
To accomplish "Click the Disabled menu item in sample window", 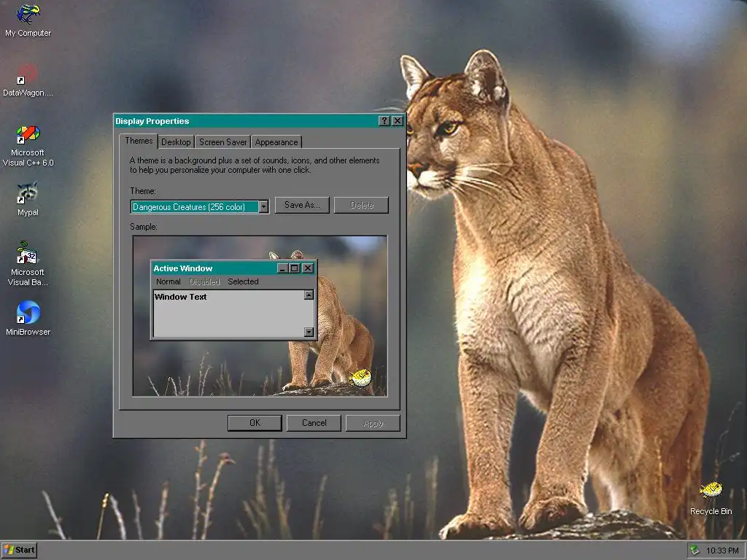I will [x=204, y=281].
